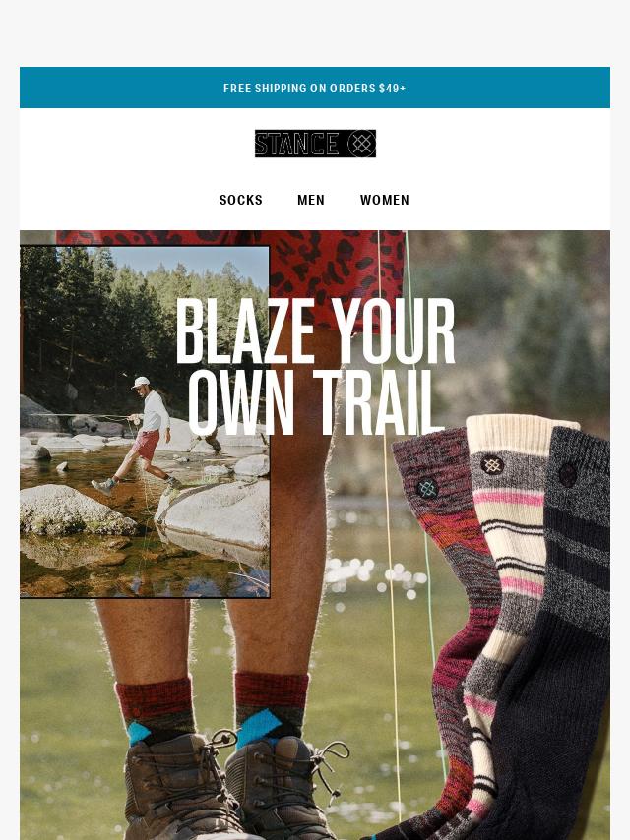Image resolution: width=630 pixels, height=840 pixels.
Task: Click the fisherman's white cap in the inset photo
Action: 141,382
